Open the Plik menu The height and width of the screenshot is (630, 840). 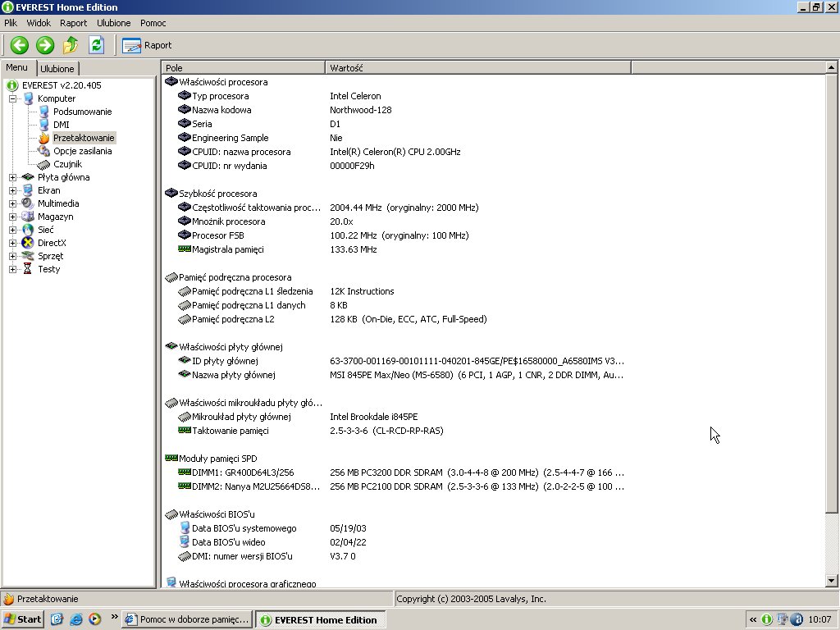(11, 23)
